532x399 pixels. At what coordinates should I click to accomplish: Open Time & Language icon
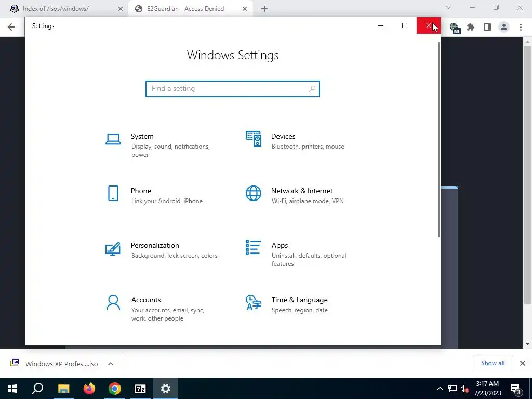click(254, 302)
